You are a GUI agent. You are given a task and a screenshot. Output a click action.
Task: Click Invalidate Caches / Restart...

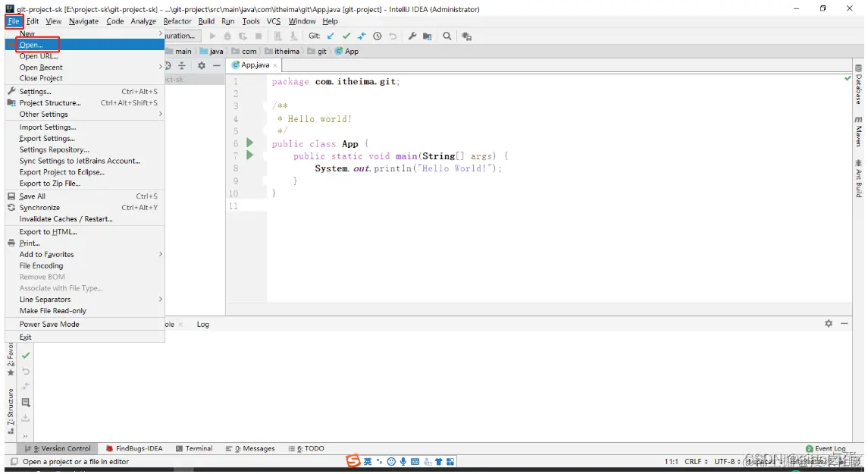[x=85, y=218]
